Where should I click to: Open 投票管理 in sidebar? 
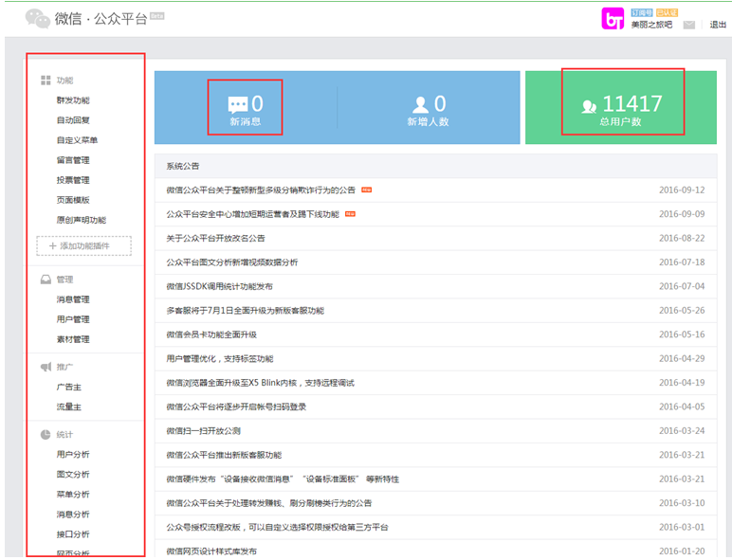point(73,180)
